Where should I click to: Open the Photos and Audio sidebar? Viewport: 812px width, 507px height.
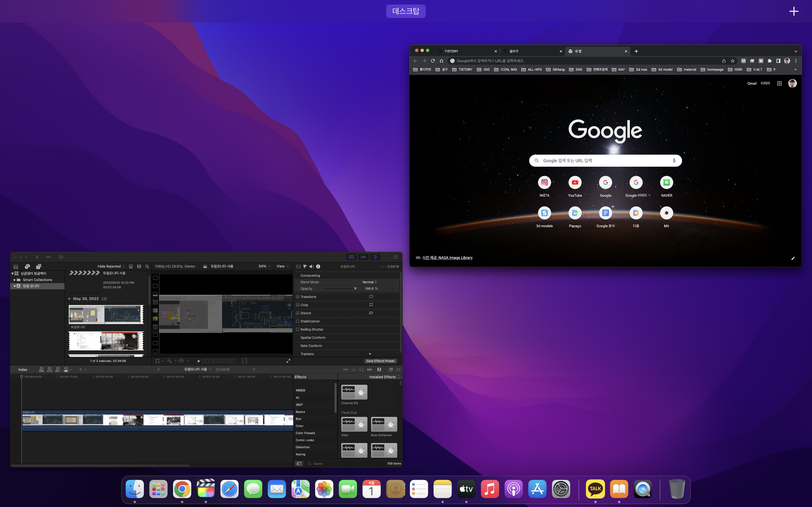pos(27,266)
